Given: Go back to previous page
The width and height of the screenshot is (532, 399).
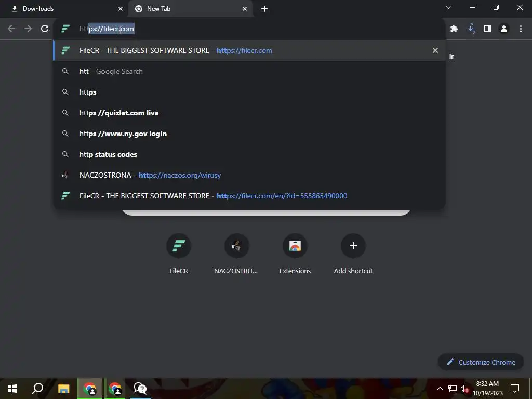Looking at the screenshot, I should (x=11, y=29).
